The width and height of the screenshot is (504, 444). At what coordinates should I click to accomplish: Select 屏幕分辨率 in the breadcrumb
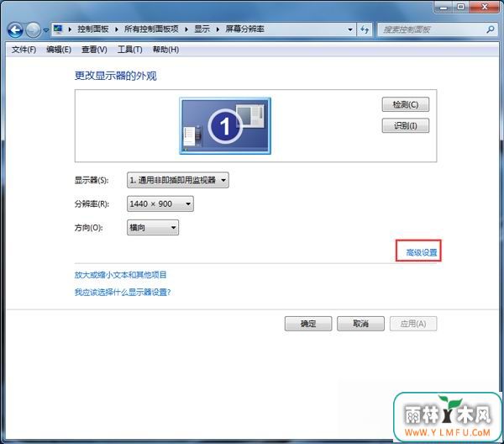click(x=244, y=29)
